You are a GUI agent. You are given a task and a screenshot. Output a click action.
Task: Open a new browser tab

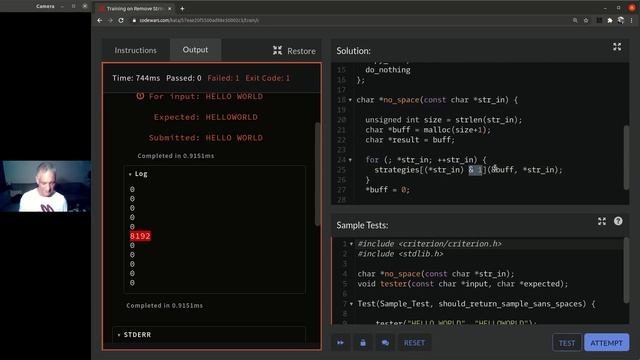click(182, 8)
